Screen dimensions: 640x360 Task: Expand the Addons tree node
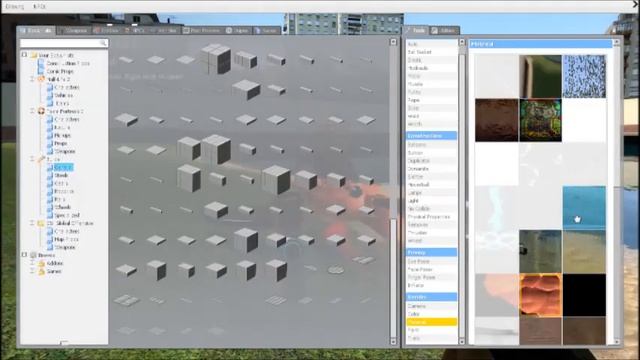pyautogui.click(x=32, y=263)
